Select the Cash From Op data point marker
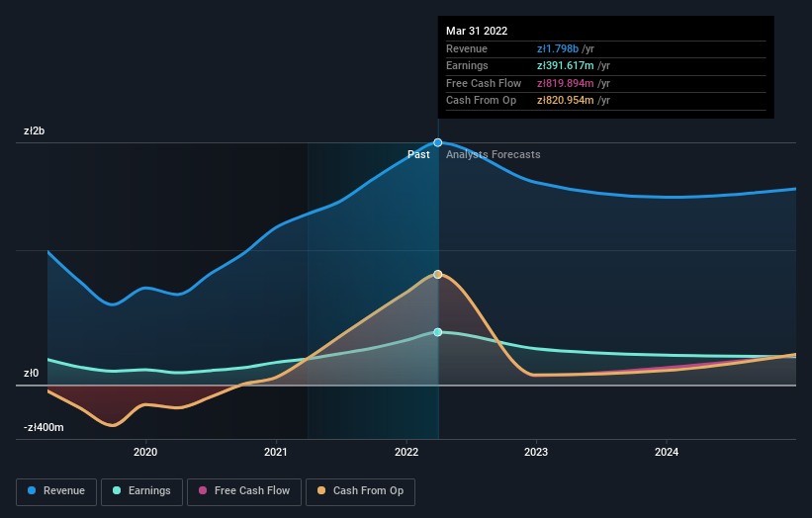Viewport: 812px width, 518px height. point(438,274)
